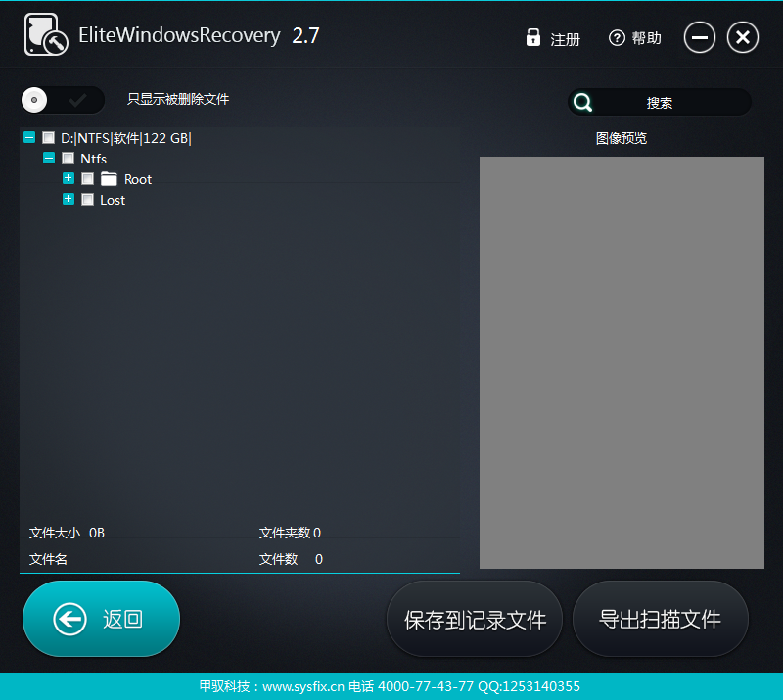
Task: Click the EliteWindowsRecovery 2.7 title text
Action: click(x=199, y=35)
